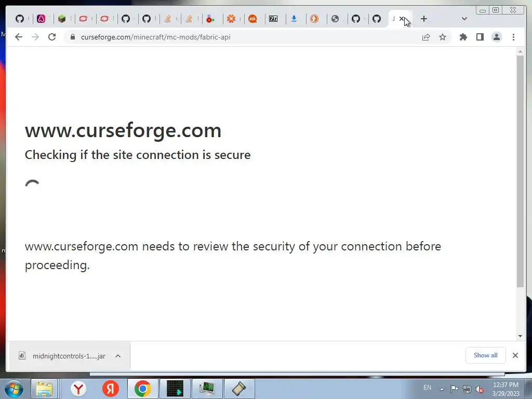Screen dimensions: 532x399
Task: Launch Yandex Browser with the Y icon
Action: pos(78,389)
